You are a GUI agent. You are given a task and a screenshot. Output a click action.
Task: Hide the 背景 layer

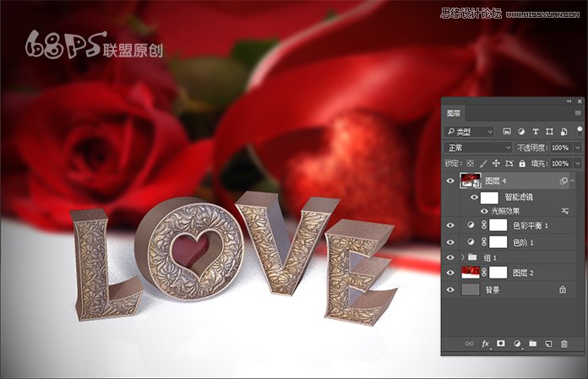click(450, 290)
